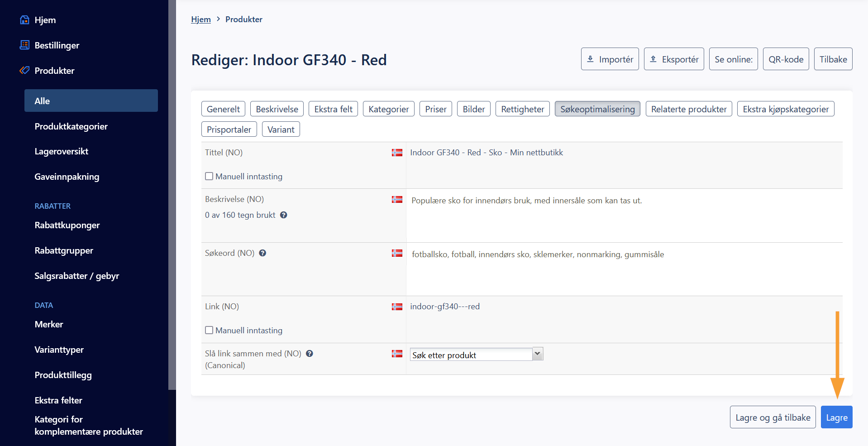Click the Norwegian flag beside Beskrivelse (NO)
The image size is (868, 446).
click(397, 199)
